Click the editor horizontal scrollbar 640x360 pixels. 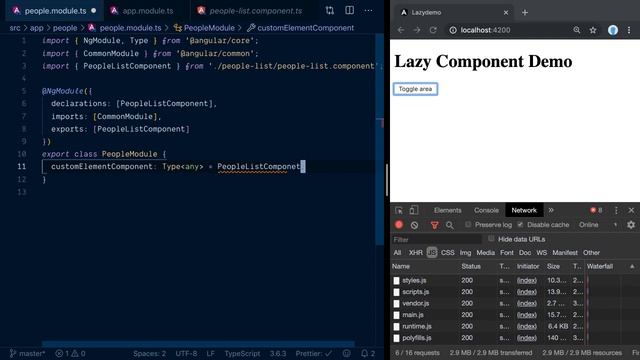click(198, 344)
